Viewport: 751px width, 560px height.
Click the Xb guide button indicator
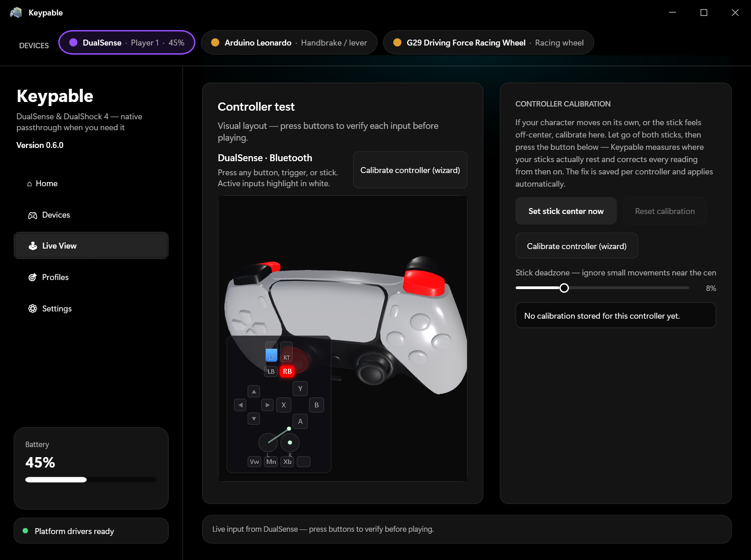pos(287,462)
